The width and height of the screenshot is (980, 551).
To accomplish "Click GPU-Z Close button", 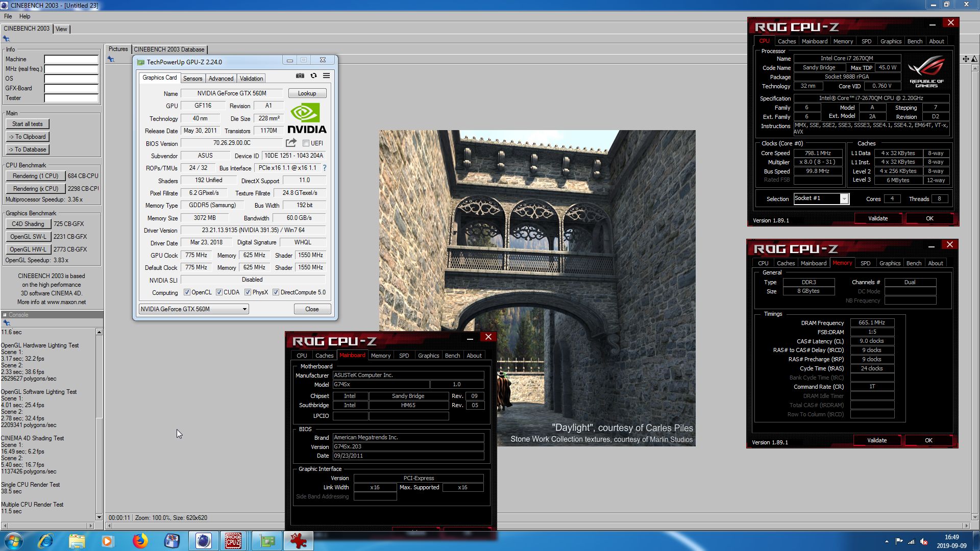I will [x=312, y=309].
